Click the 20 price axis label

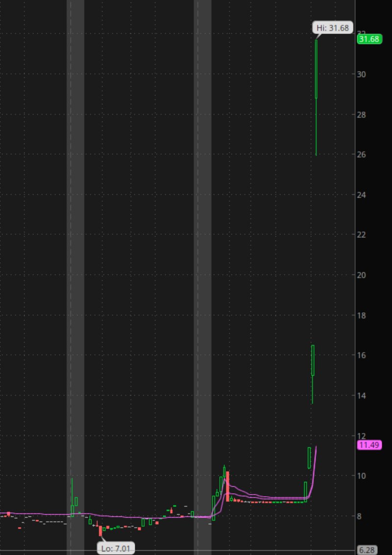[361, 275]
